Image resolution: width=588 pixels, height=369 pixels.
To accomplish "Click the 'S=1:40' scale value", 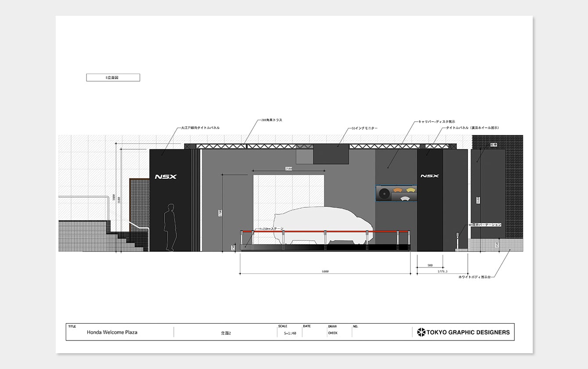I will 290,333.
